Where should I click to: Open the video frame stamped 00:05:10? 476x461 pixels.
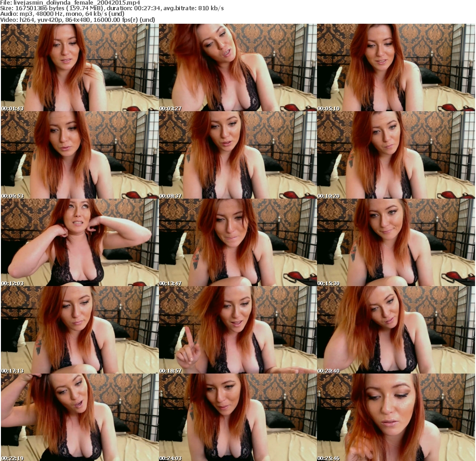coord(396,67)
